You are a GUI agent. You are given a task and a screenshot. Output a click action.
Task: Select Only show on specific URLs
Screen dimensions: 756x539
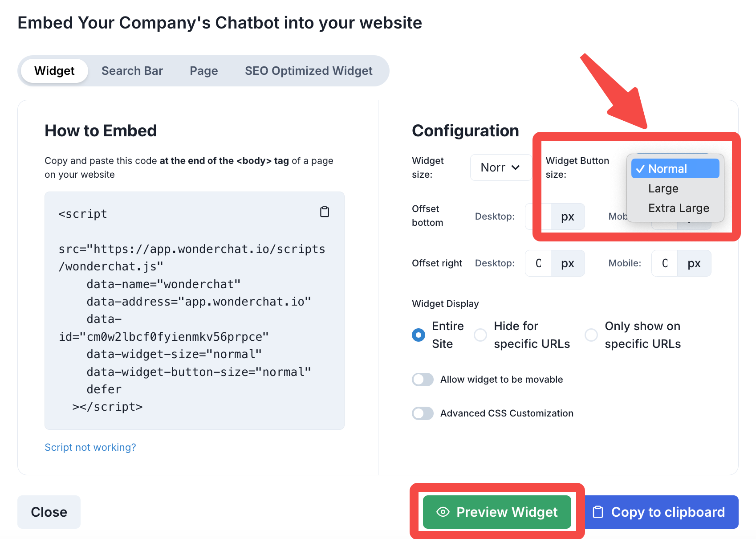tap(591, 335)
